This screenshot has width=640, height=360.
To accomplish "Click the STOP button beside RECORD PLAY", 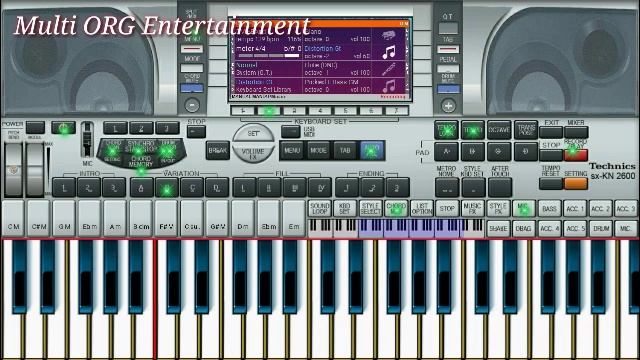I will (x=551, y=155).
